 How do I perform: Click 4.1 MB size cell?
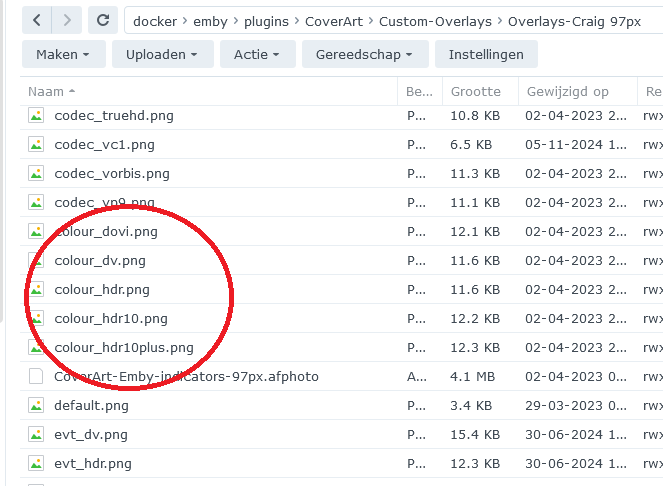[472, 376]
